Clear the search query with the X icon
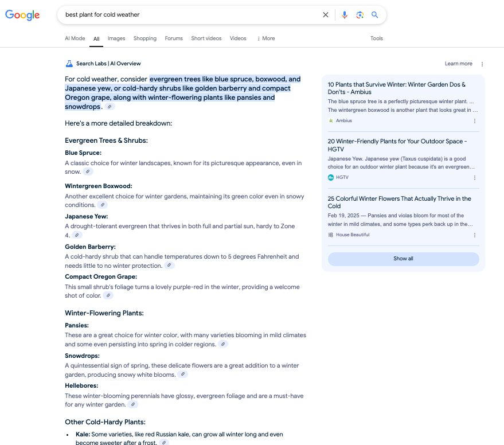Viewport: 504px width, 445px height. coord(326,15)
